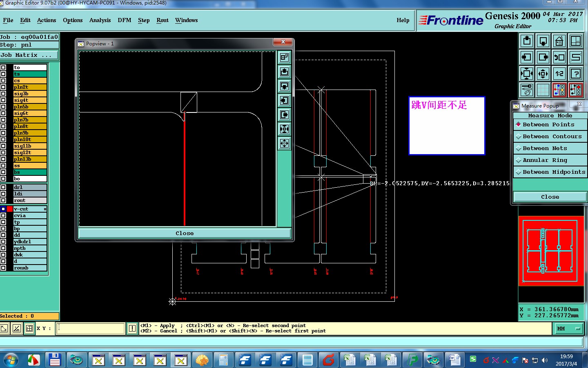588x368 pixels.
Task: Select Between Points measure mode
Action: pyautogui.click(x=550, y=124)
